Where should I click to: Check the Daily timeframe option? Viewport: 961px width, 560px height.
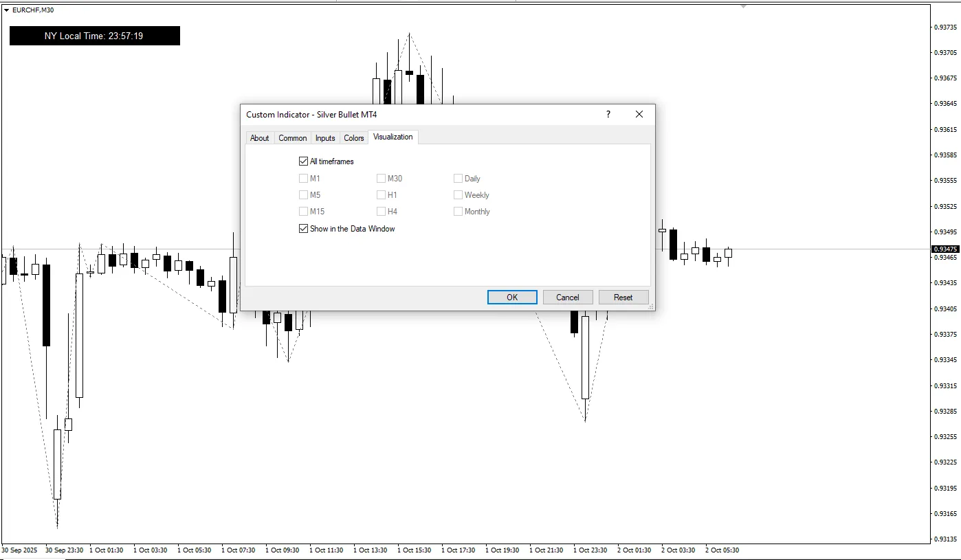click(458, 179)
